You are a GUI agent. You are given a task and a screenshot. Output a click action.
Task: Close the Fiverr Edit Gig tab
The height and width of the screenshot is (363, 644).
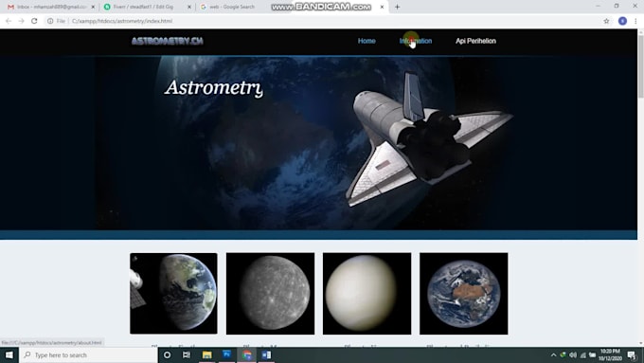coord(189,7)
